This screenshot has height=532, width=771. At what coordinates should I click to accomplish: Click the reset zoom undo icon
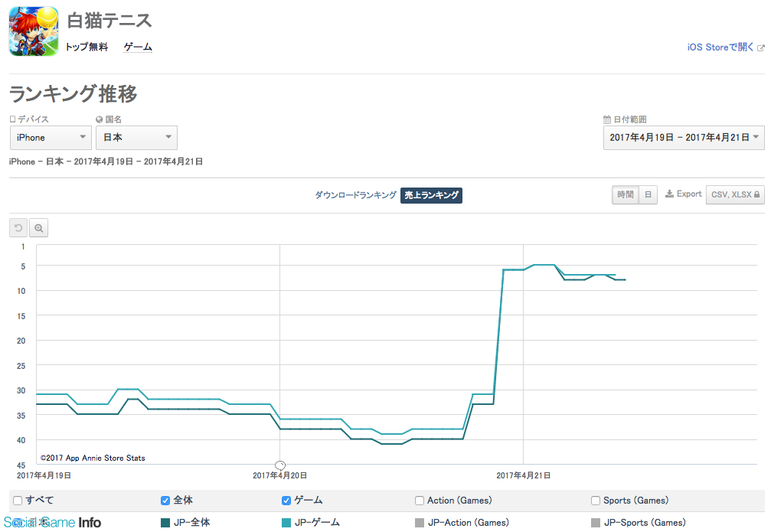pos(18,228)
